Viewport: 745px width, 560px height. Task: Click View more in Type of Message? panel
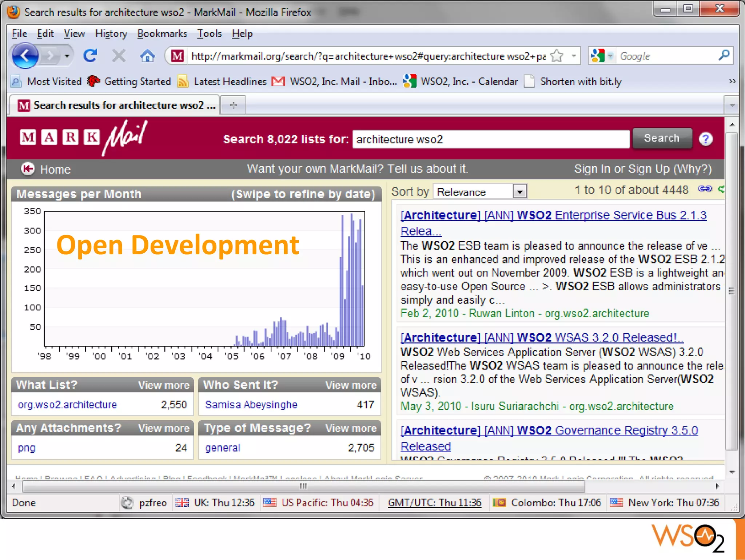pyautogui.click(x=351, y=428)
